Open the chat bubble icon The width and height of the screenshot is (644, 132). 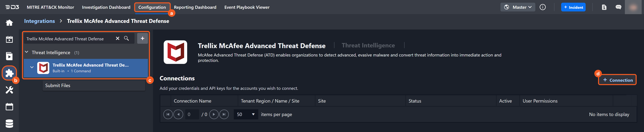tap(618, 7)
